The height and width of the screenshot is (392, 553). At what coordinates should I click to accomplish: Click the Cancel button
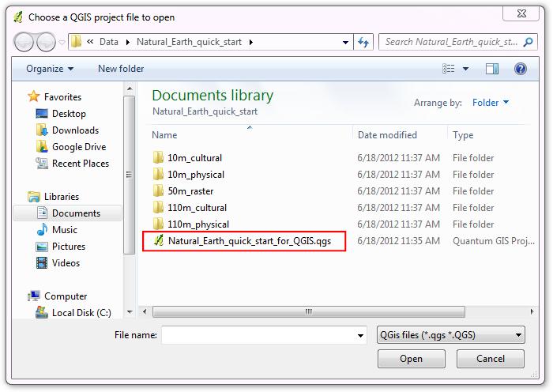click(491, 359)
